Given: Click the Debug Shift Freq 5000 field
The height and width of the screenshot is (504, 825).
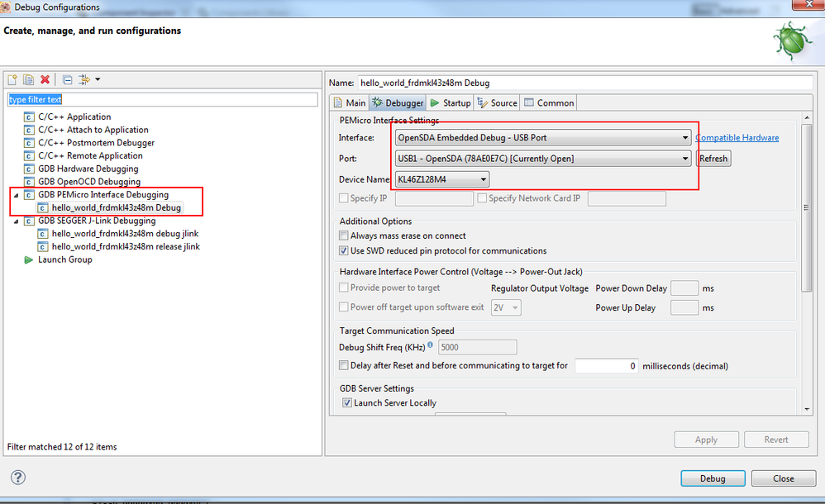Looking at the screenshot, I should tap(477, 347).
